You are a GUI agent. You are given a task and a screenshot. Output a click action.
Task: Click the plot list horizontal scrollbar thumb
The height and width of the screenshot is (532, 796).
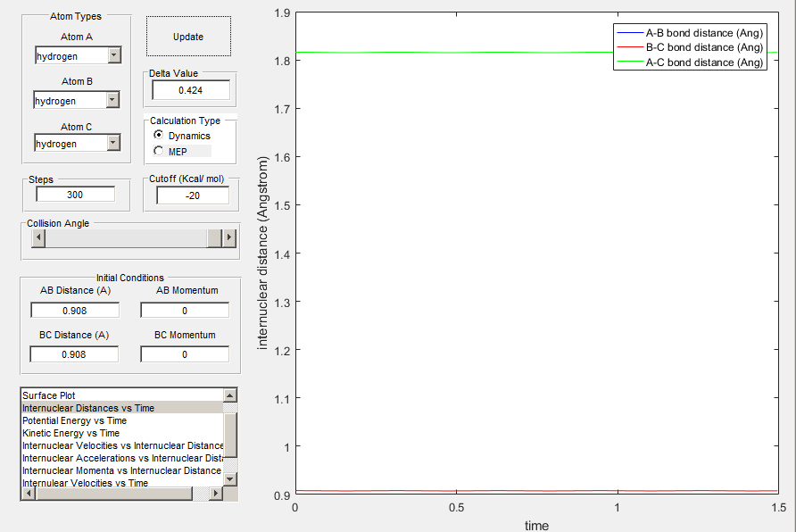pos(113,493)
